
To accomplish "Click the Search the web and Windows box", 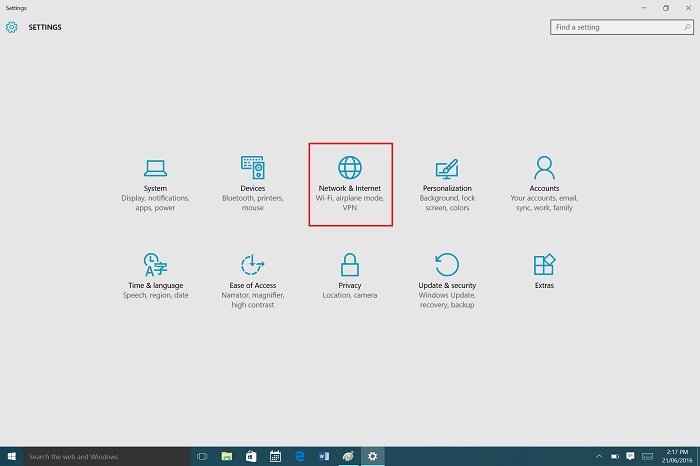I will (x=107, y=456).
